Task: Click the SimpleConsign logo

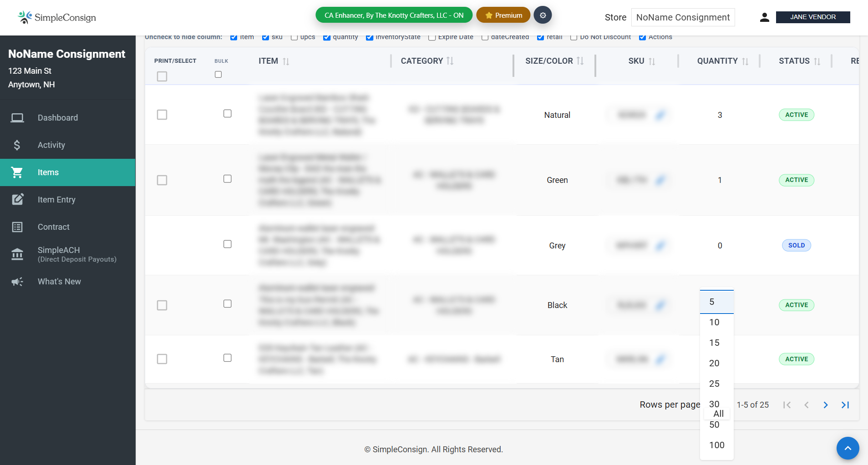Action: [57, 17]
